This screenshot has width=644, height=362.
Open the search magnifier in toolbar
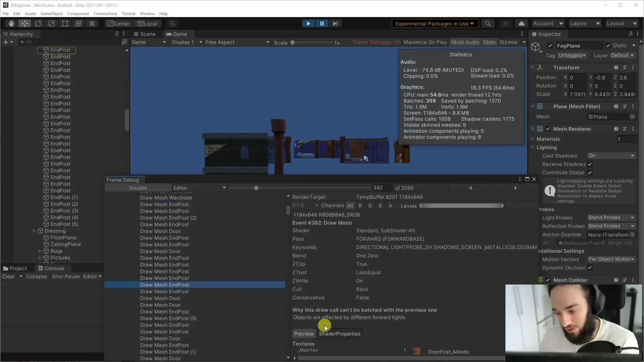[488, 23]
